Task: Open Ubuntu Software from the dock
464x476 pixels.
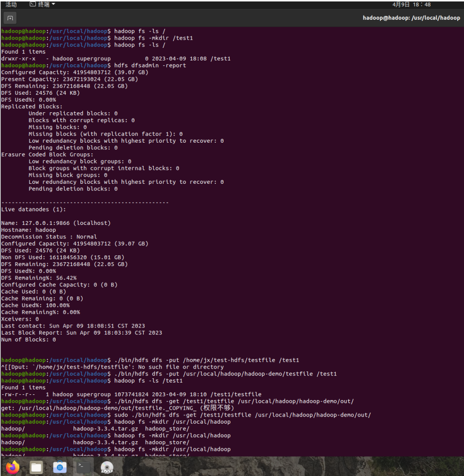Action: coord(60,467)
